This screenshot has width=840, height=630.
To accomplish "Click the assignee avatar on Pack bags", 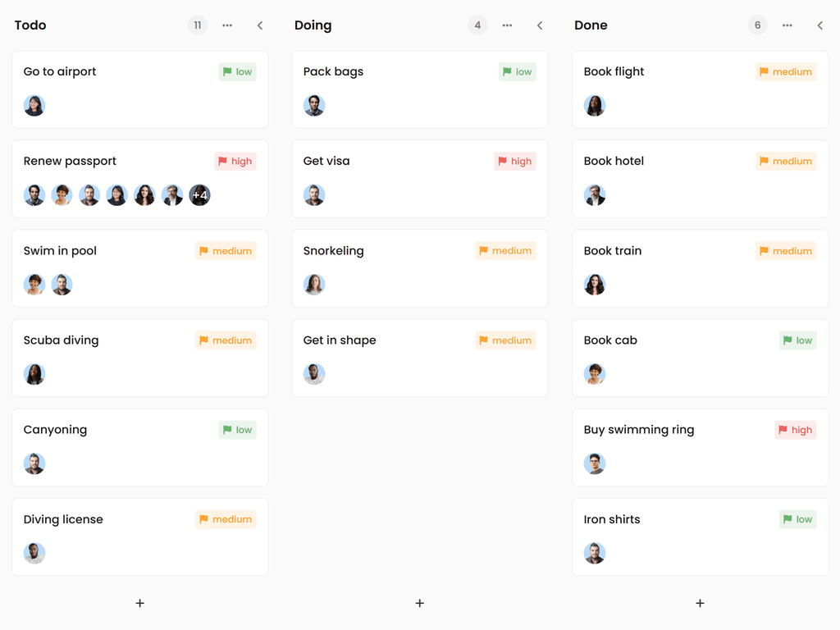I will point(314,106).
